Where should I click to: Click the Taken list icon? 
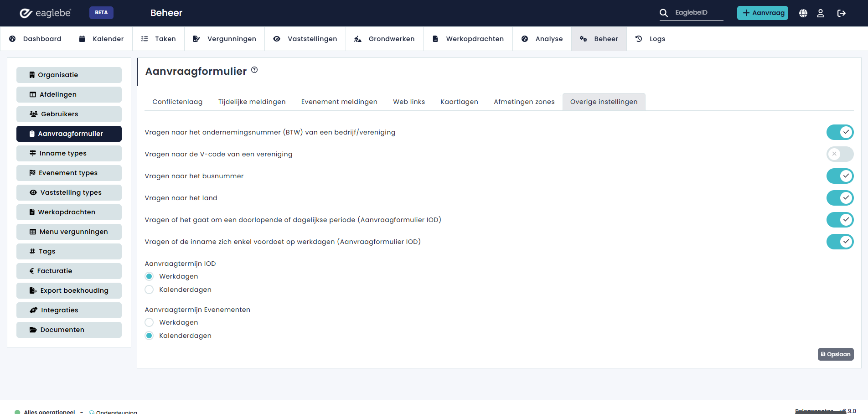(145, 39)
